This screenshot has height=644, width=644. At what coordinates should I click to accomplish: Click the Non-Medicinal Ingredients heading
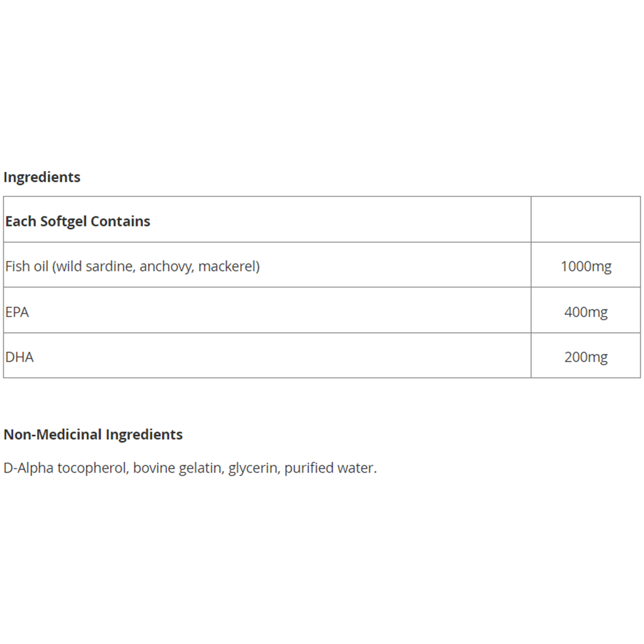93,434
